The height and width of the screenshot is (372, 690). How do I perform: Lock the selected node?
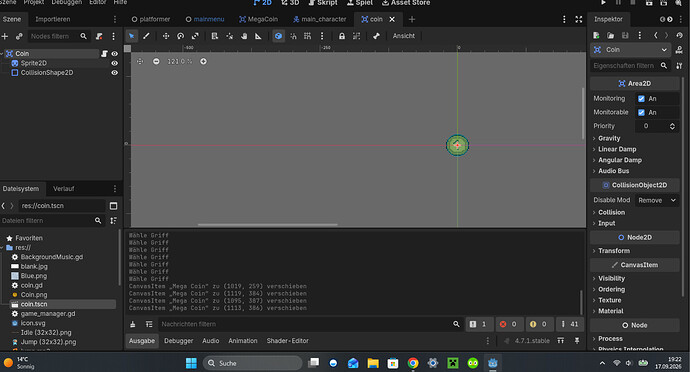coord(341,36)
